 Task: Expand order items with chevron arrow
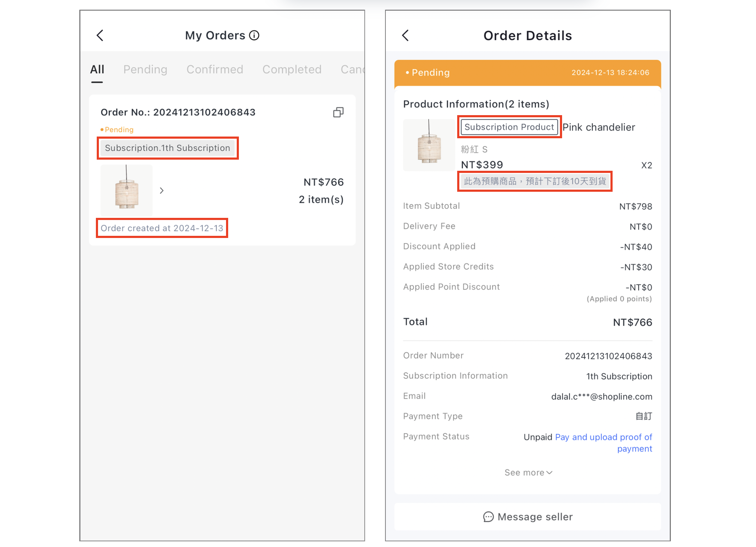click(162, 190)
